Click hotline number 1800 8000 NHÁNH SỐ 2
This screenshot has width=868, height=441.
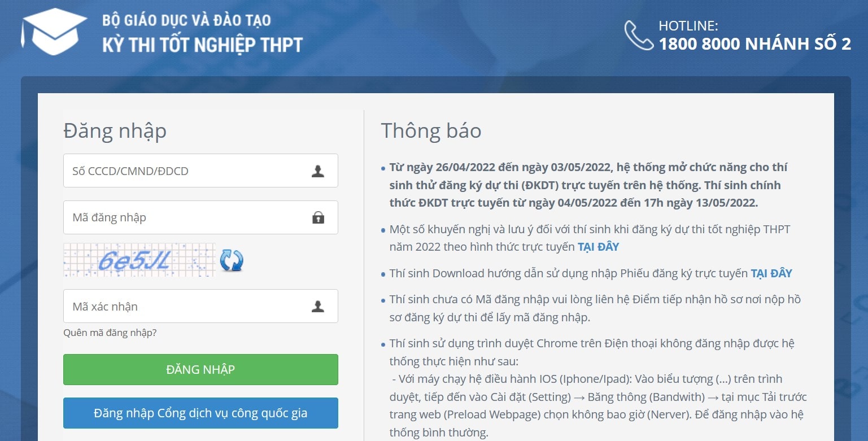754,44
